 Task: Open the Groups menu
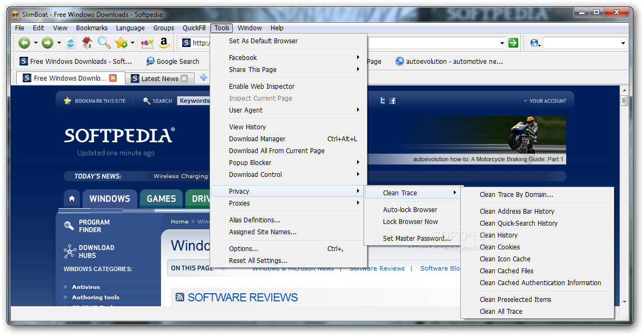(x=164, y=28)
